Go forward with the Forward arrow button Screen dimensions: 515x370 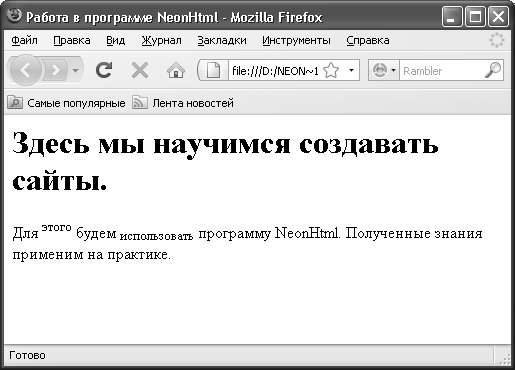point(55,70)
